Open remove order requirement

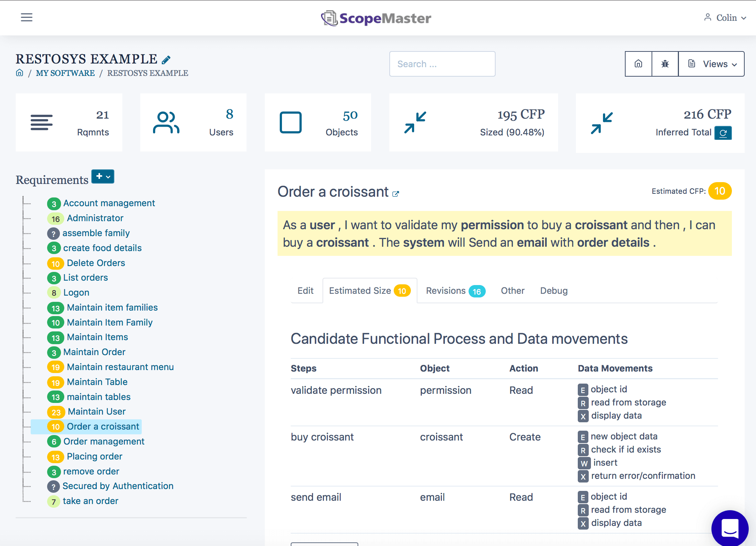click(x=91, y=471)
